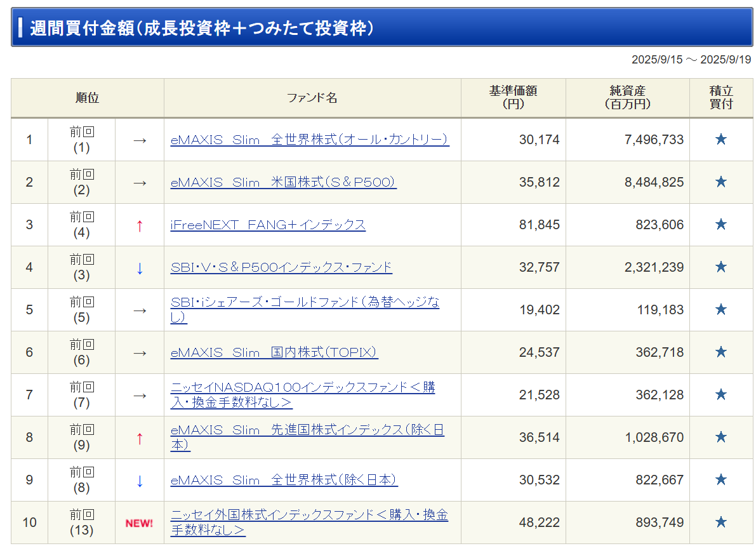This screenshot has width=756, height=546.
Task: Click the star icon for eMAXIS Slim 米国株式（S＆P500）
Action: (721, 182)
